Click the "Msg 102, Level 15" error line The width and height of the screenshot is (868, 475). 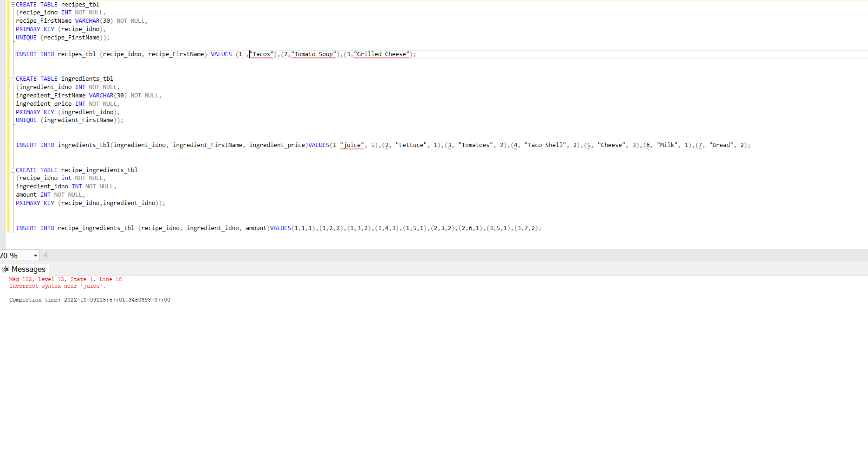click(x=65, y=279)
